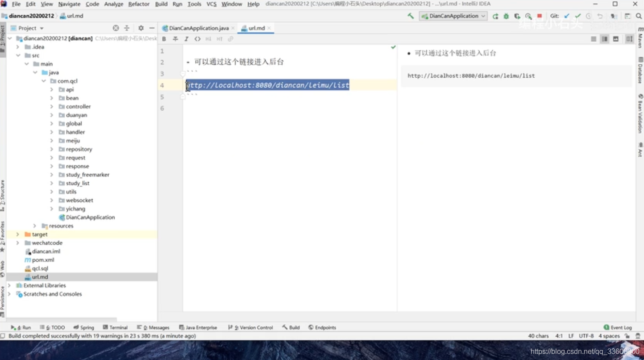644x360 pixels.
Task: Toggle Italic formatting in markdown toolbar
Action: click(x=187, y=39)
